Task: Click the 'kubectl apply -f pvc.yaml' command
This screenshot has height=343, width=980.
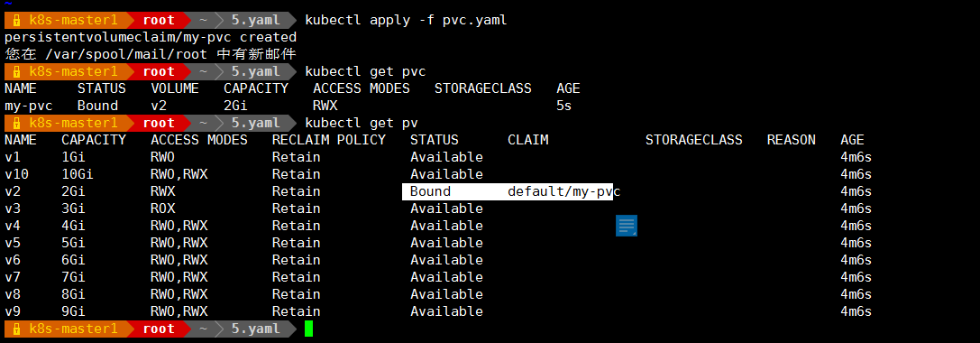Action: (x=406, y=20)
